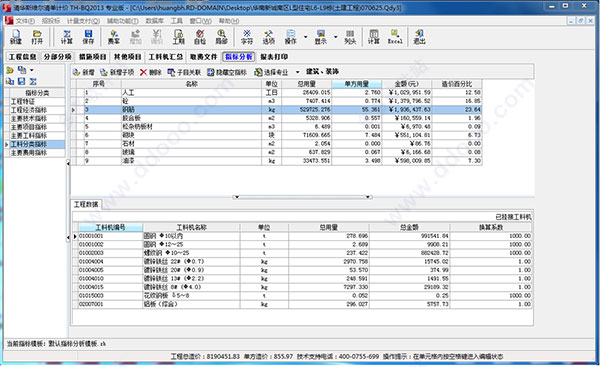
Task: Click the 单方用量 column header
Action: pos(357,84)
